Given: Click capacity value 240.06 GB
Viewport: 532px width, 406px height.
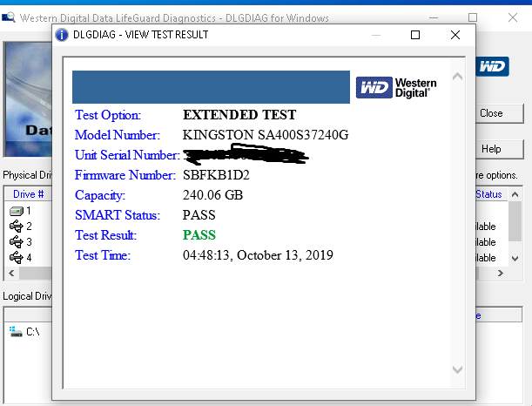Looking at the screenshot, I should point(212,195).
